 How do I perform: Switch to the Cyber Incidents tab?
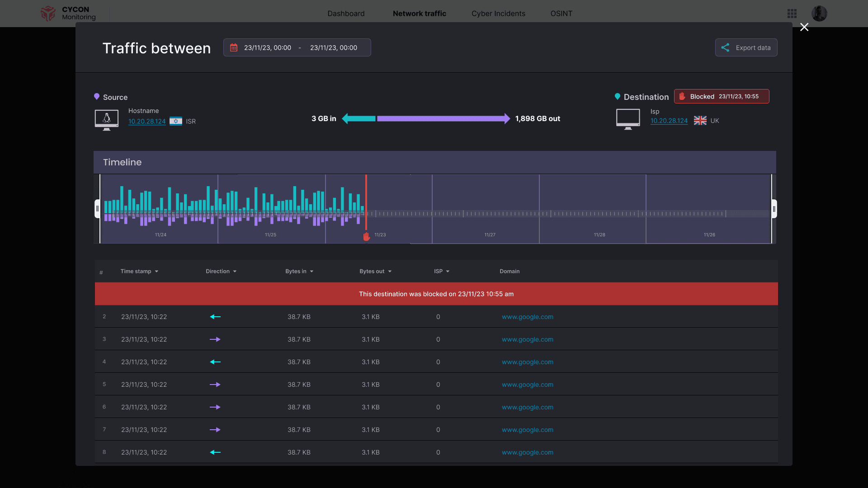tap(498, 14)
